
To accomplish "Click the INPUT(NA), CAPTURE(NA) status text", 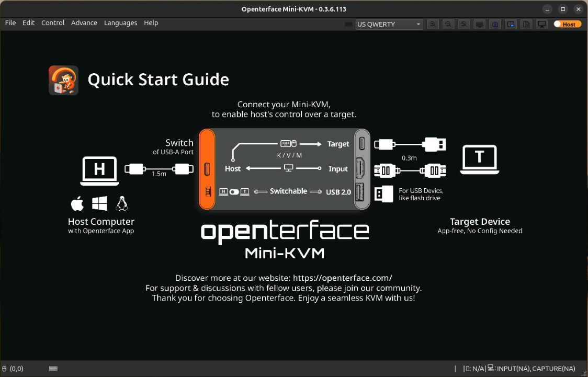I will (536, 369).
